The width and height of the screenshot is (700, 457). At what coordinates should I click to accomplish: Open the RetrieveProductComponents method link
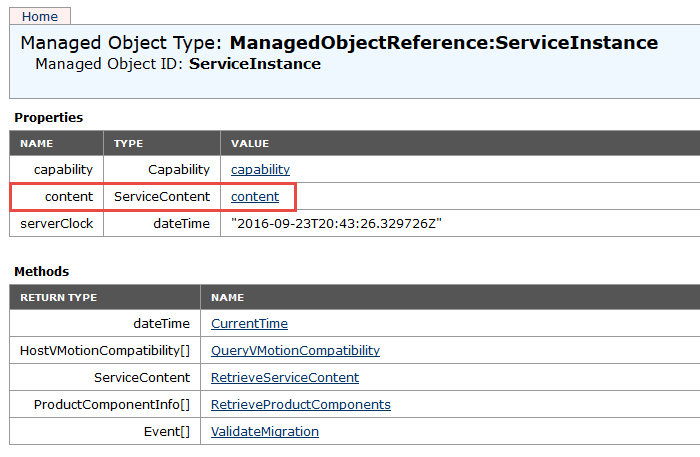(300, 404)
